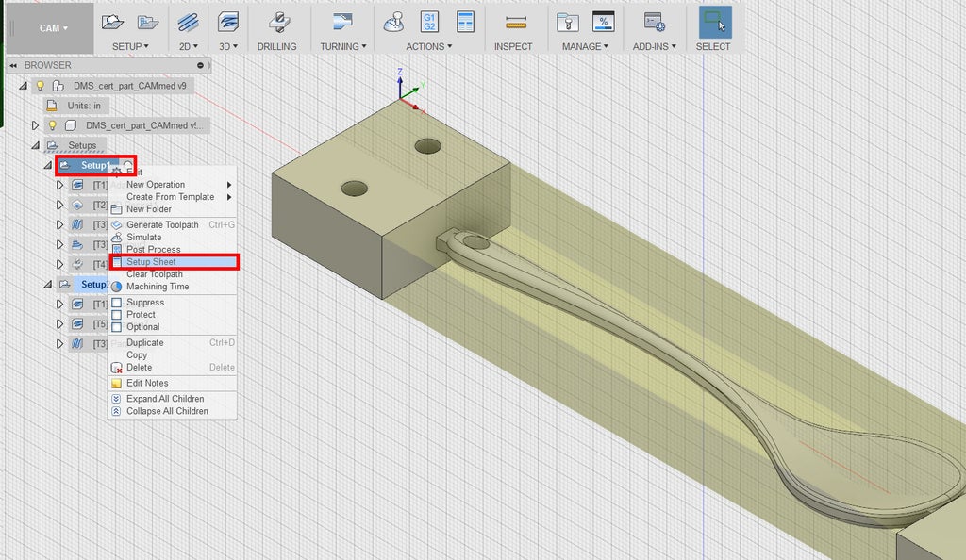Click the G1 G2 Post Process icon
The image size is (966, 560).
tap(429, 22)
